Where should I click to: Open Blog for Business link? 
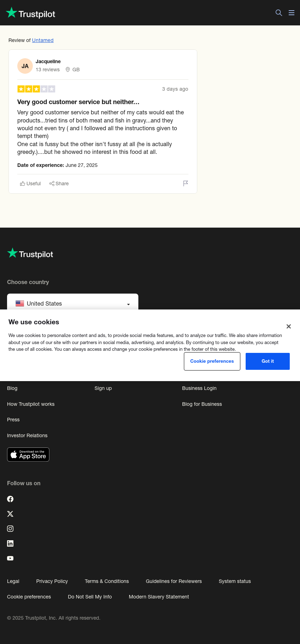click(x=202, y=404)
